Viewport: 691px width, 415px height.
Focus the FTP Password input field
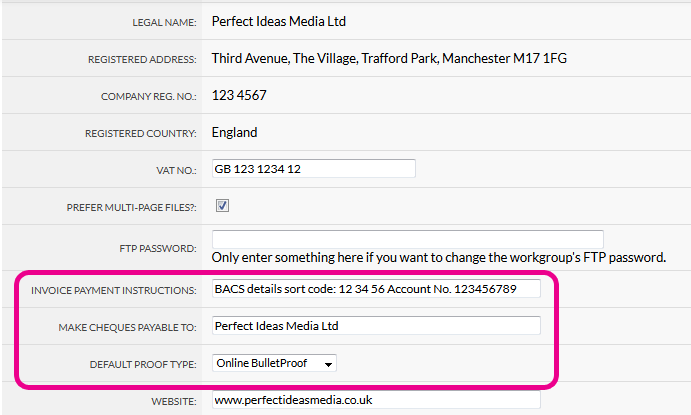coord(408,239)
